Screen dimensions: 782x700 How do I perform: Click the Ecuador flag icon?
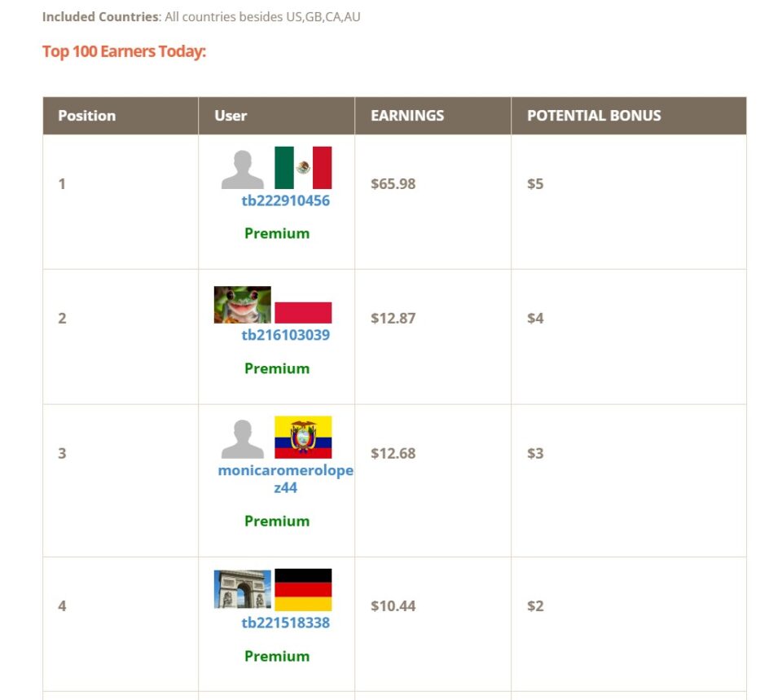pyautogui.click(x=303, y=438)
